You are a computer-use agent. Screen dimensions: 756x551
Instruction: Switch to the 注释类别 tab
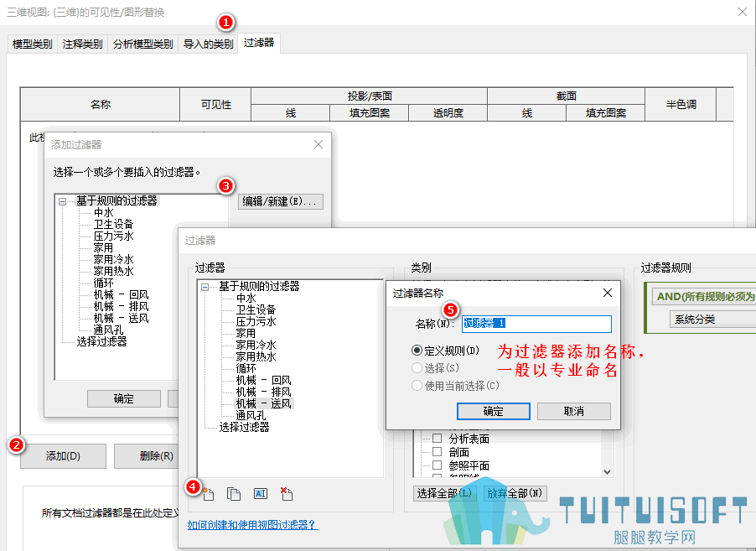[82, 44]
